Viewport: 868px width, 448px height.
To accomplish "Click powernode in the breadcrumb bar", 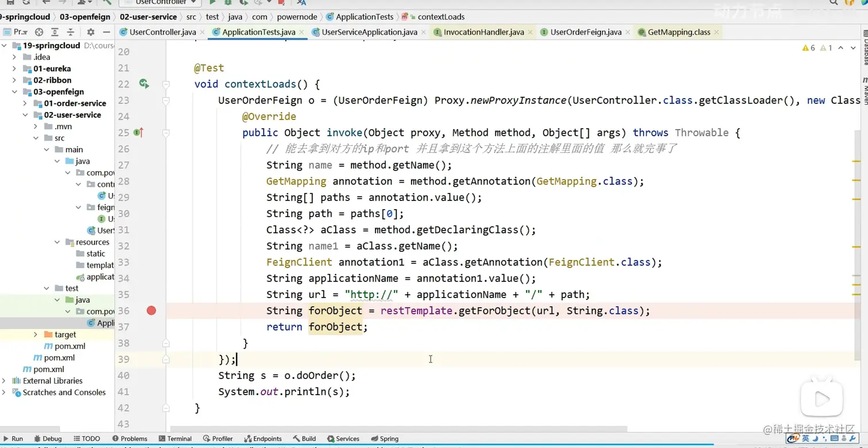I will pyautogui.click(x=298, y=17).
